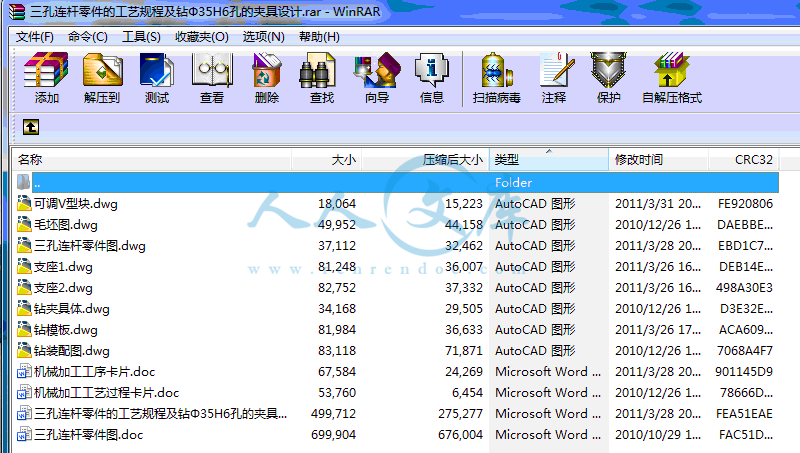
Task: Open the 查找 (Find) binoculars tool
Action: click(317, 70)
